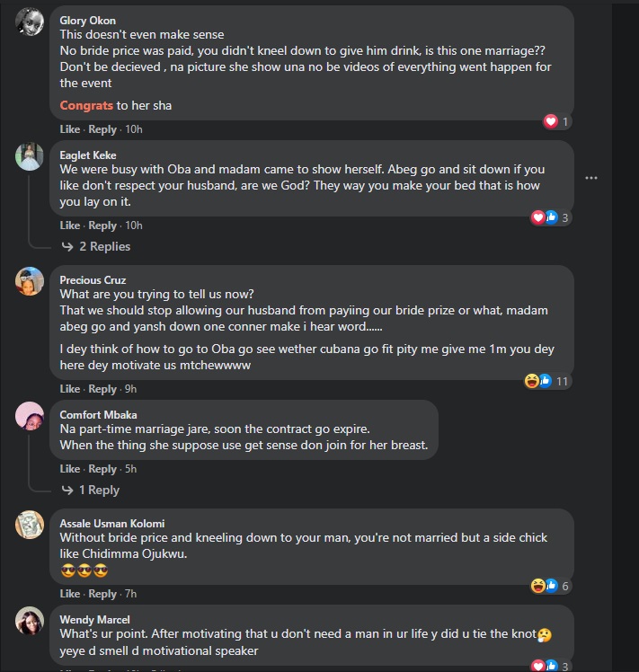Viewport: 639px width, 672px height.
Task: Open reactions on Assale Usman Kolomi's comment
Action: pos(549,586)
